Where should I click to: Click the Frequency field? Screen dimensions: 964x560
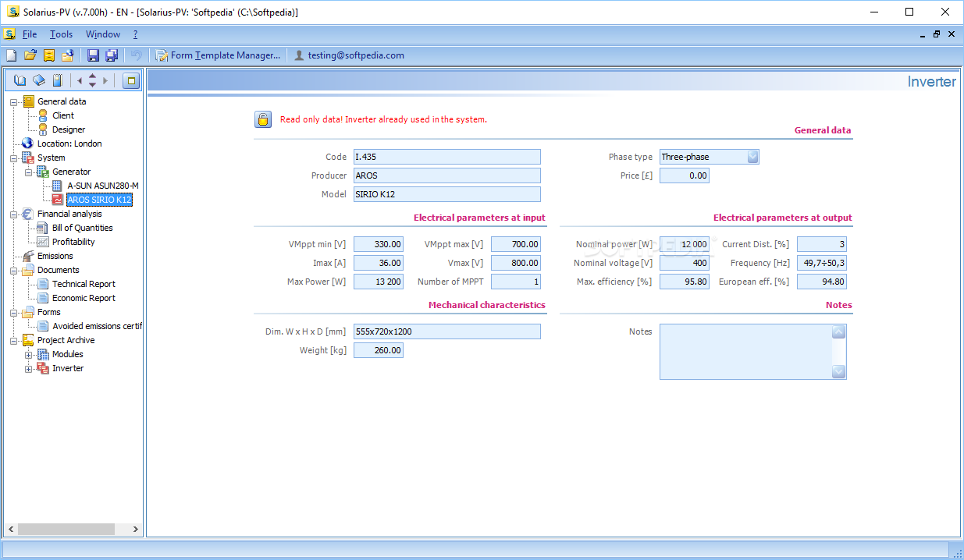click(822, 263)
